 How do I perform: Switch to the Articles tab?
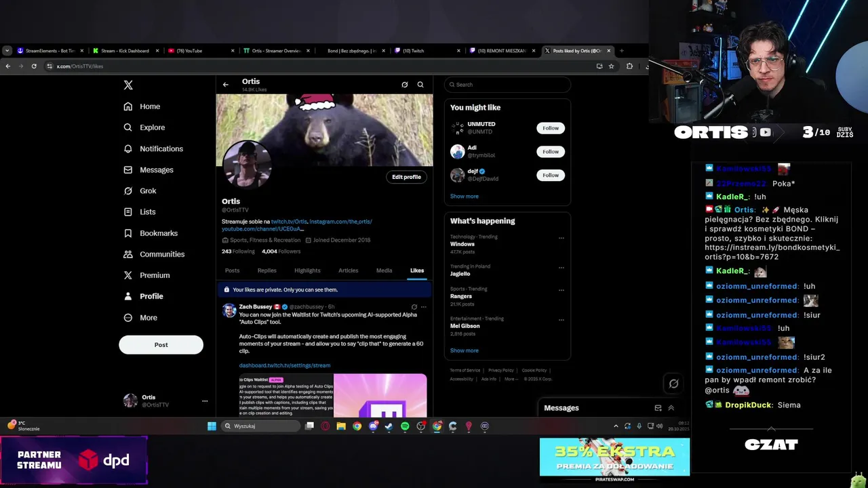point(348,270)
